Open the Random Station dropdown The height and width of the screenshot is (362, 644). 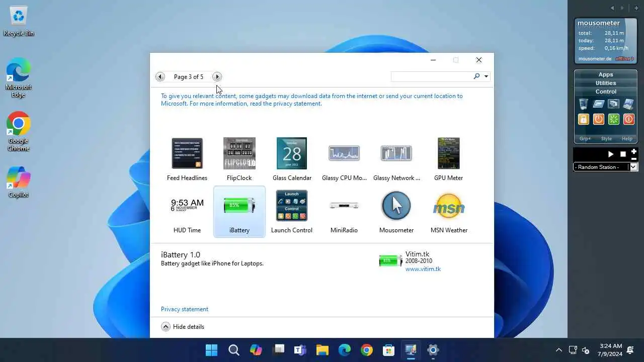(634, 167)
